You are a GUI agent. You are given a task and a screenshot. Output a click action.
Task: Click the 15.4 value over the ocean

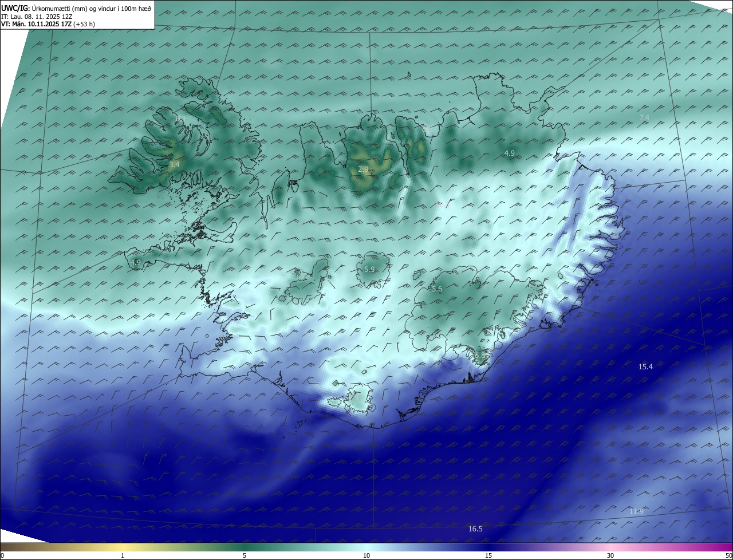pos(645,366)
